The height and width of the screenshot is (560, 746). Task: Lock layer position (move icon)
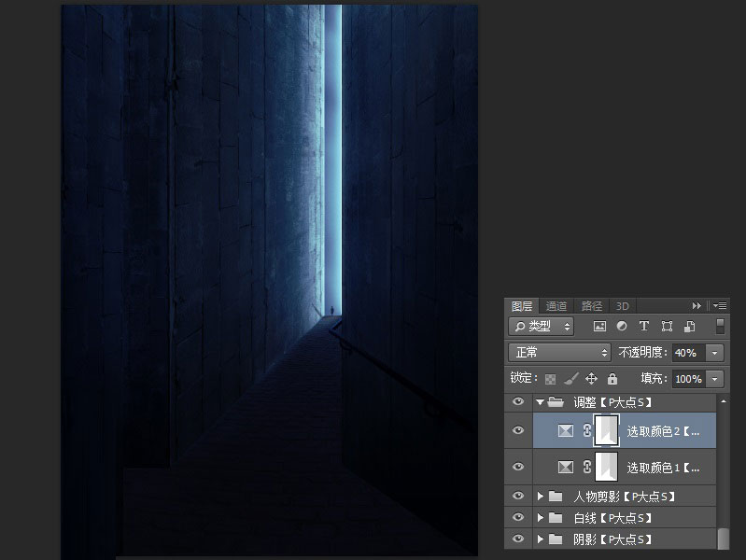(x=591, y=379)
